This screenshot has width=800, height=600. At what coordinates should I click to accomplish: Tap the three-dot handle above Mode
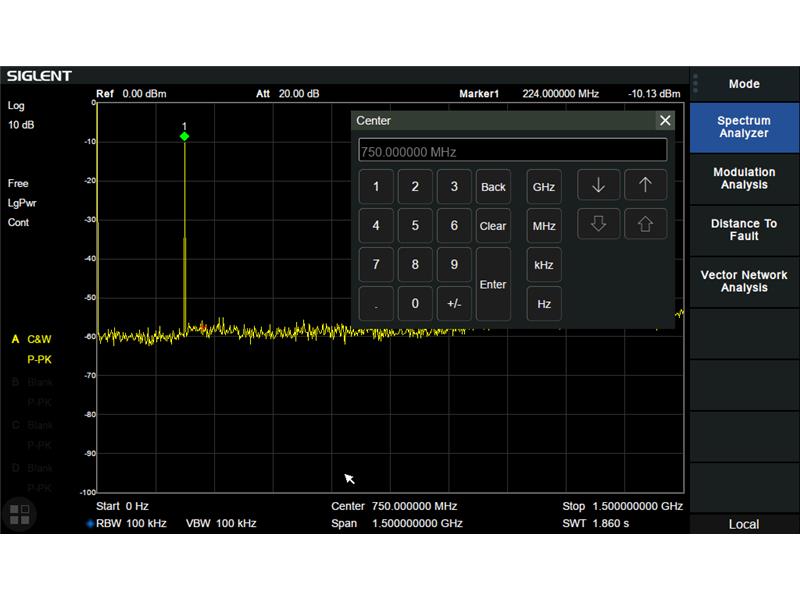[x=695, y=84]
